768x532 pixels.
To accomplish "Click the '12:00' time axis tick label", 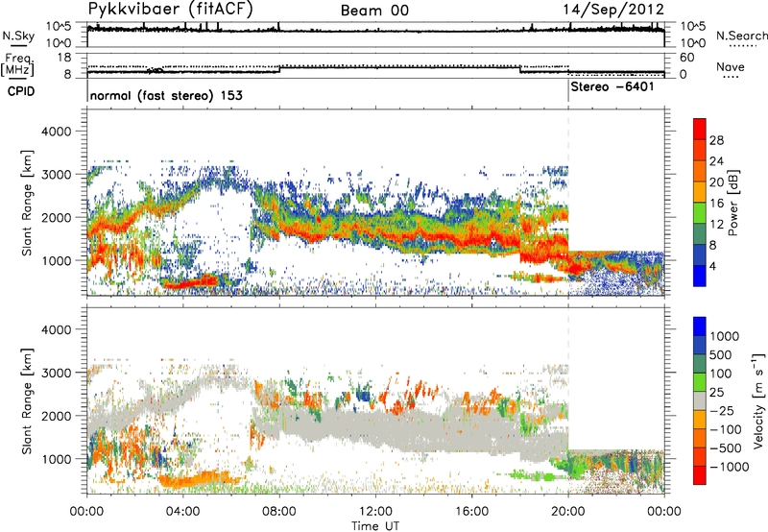I will coord(375,512).
